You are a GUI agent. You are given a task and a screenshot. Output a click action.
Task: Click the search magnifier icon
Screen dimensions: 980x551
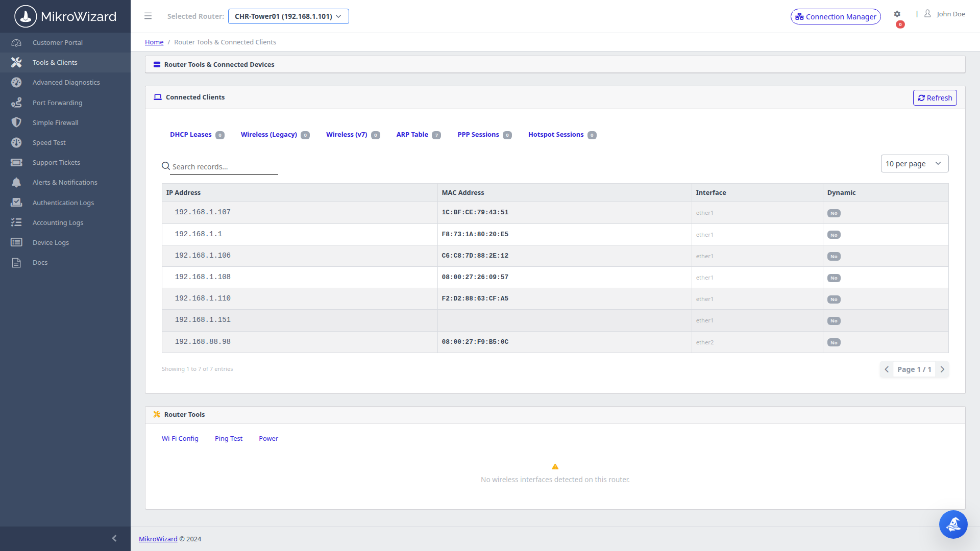point(165,166)
